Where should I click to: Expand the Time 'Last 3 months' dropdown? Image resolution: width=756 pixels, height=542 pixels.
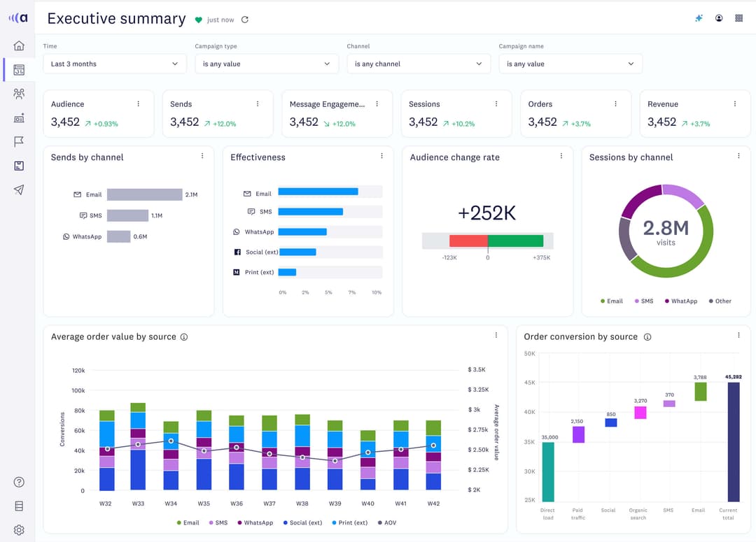point(115,64)
